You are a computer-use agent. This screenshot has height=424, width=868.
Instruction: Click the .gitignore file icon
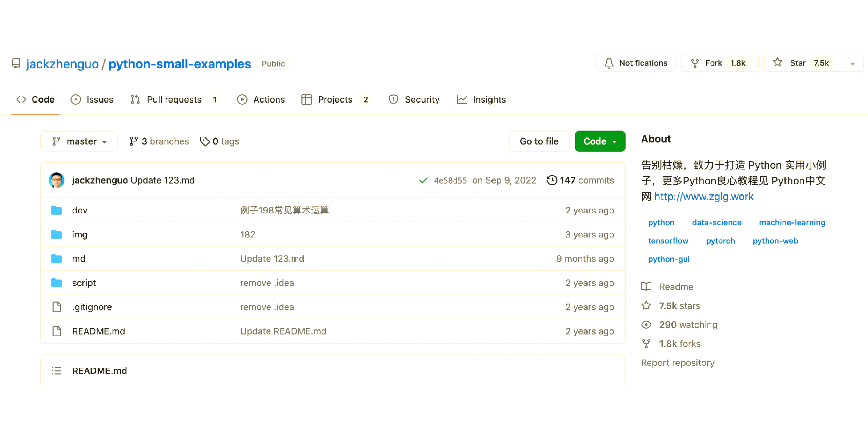tap(57, 307)
